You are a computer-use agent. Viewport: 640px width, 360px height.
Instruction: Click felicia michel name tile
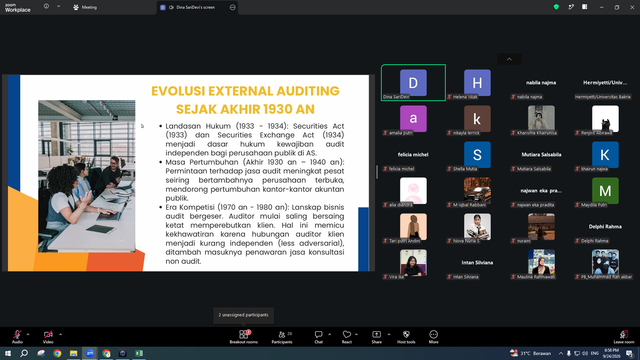[x=413, y=154]
